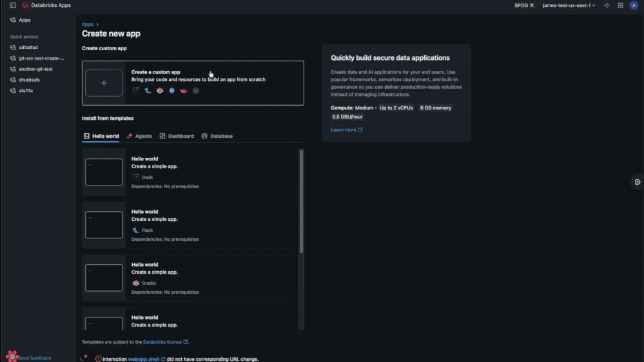
Task: Click the templates list scrollbar
Action: tap(302, 201)
